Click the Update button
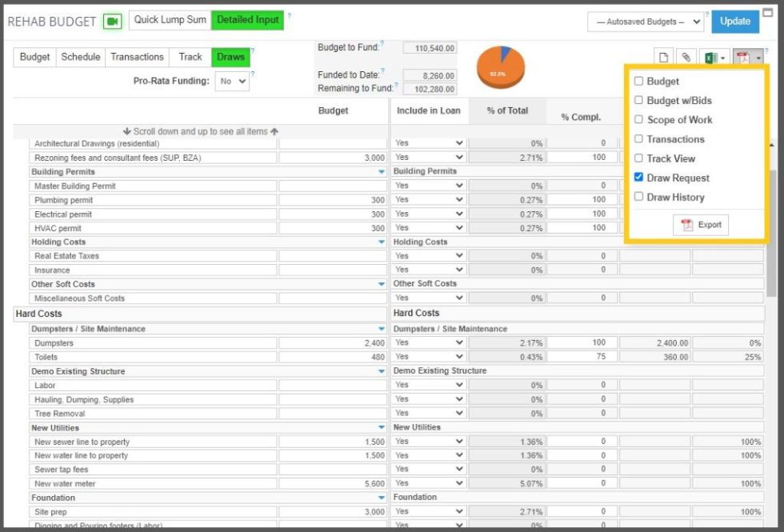 point(734,22)
